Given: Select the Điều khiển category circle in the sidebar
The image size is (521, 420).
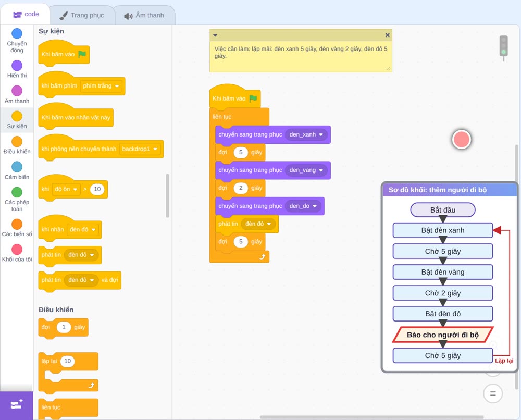Looking at the screenshot, I should coord(17,142).
